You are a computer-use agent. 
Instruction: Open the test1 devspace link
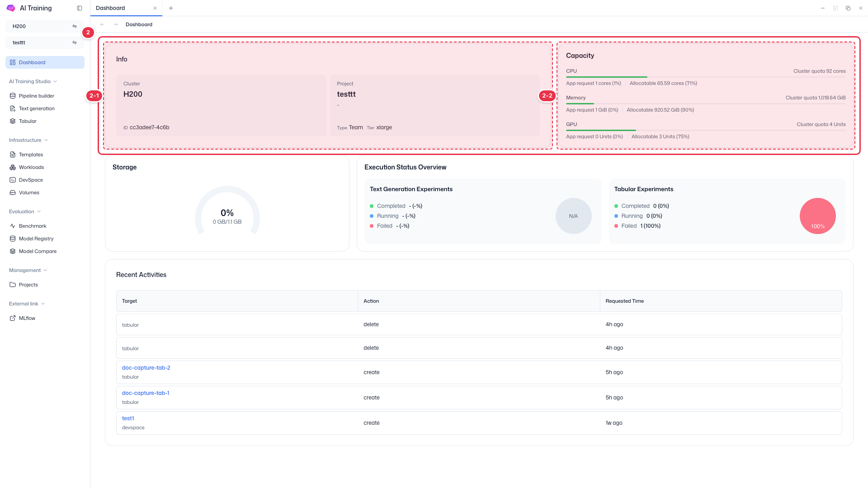coord(128,418)
